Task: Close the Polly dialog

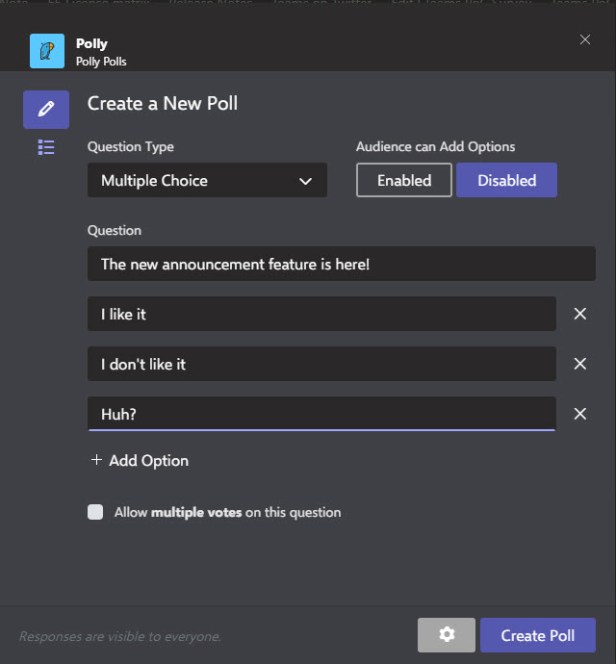Action: [585, 39]
